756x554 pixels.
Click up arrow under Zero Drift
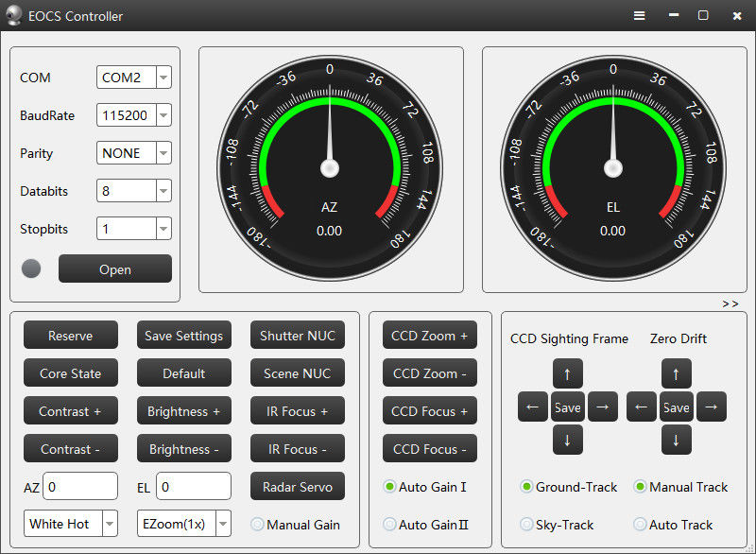point(676,373)
